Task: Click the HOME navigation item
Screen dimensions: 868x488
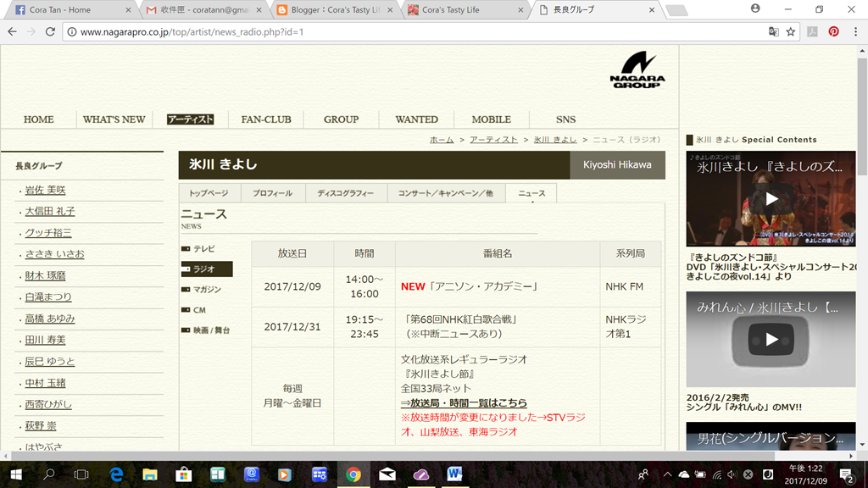Action: [39, 119]
